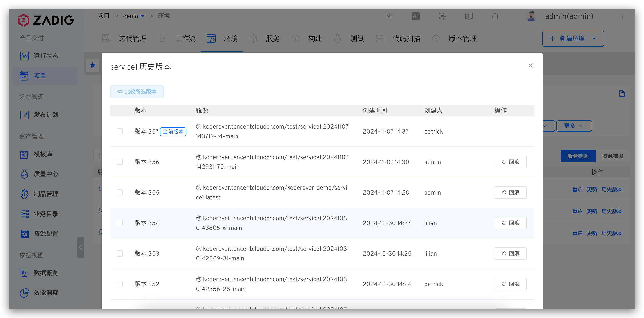644x318 pixels.
Task: Check the 版本 355 checkbox
Action: tap(119, 192)
